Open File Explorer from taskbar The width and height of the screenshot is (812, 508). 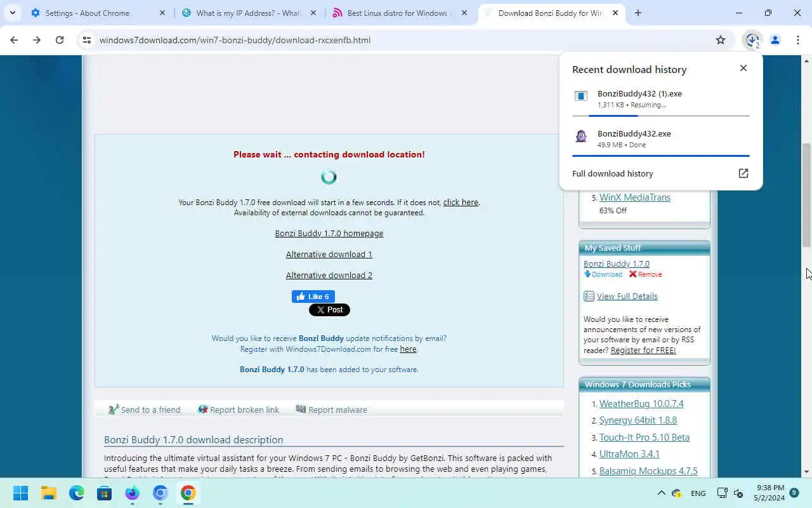pos(49,493)
